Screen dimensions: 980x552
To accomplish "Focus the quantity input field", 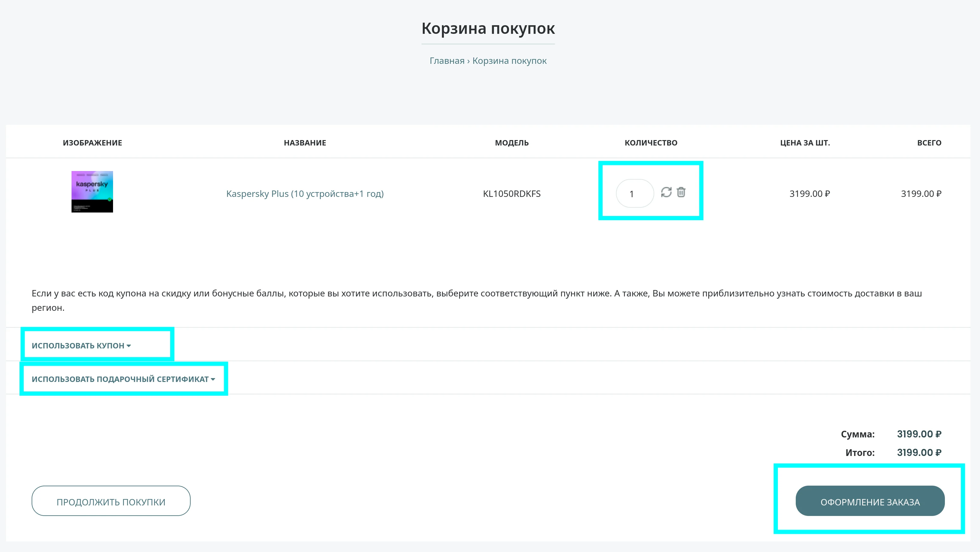I will coord(634,194).
